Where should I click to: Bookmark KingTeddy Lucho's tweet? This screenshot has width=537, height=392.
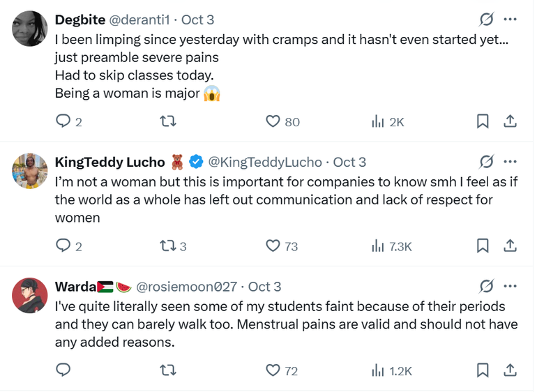pos(483,246)
